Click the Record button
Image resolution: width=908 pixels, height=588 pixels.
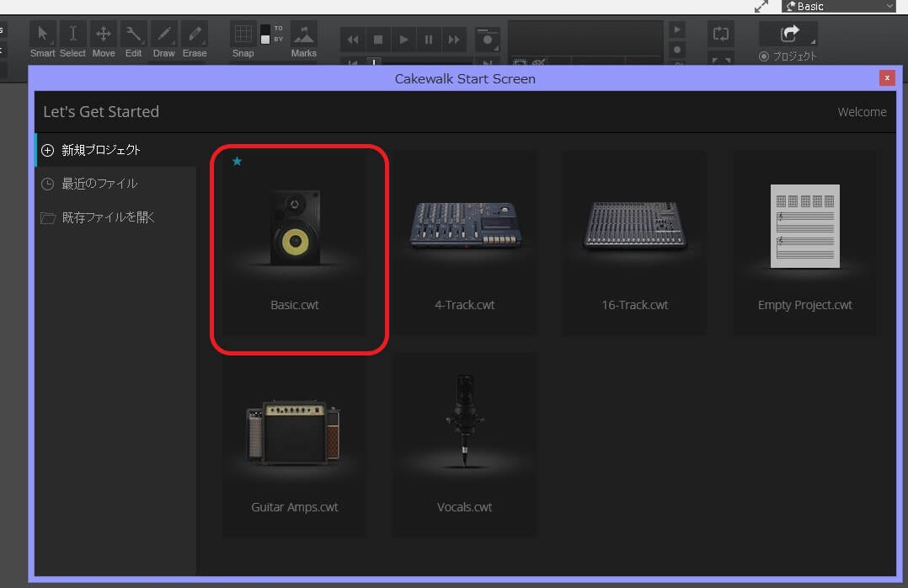point(488,40)
